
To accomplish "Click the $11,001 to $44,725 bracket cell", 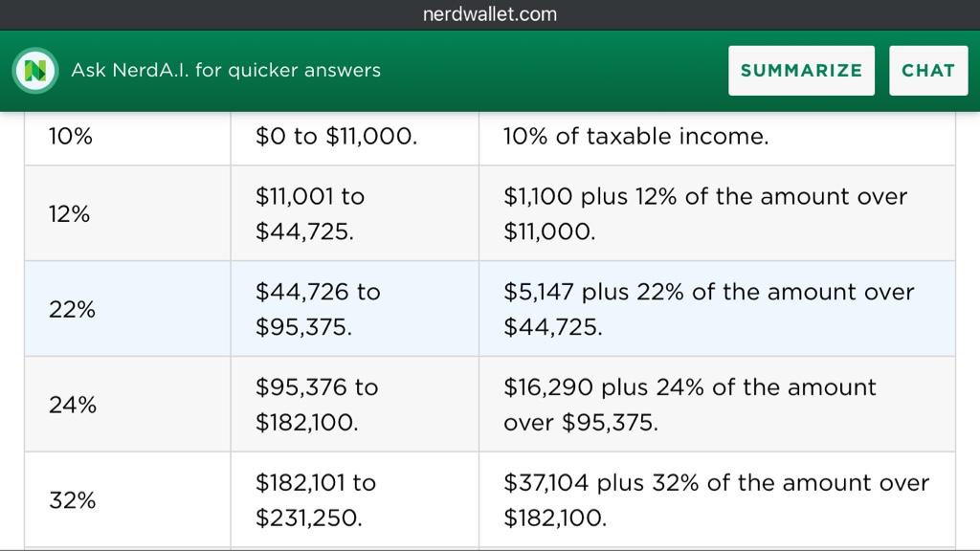I will (x=355, y=213).
